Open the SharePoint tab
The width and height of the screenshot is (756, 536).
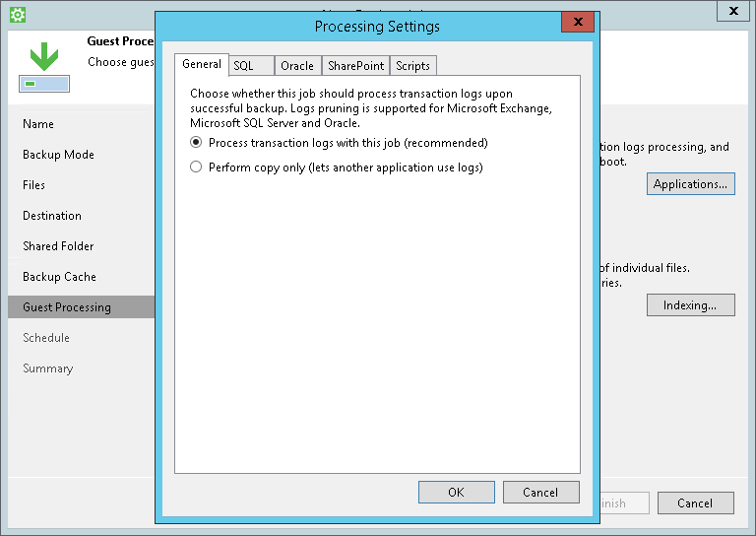355,66
